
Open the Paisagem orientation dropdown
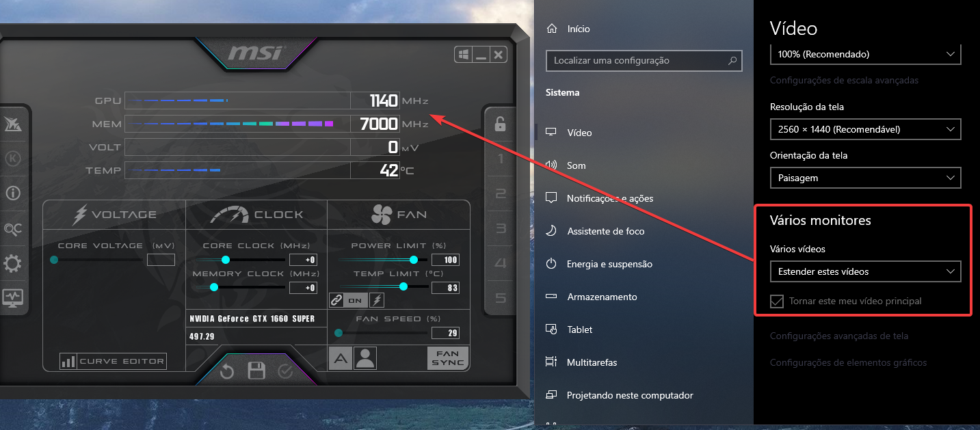coord(865,178)
